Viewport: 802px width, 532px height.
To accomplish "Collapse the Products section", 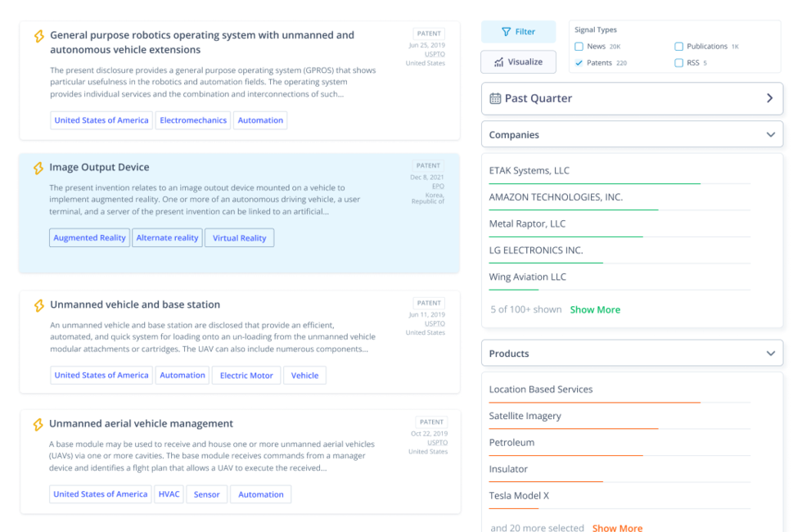I will (x=771, y=354).
